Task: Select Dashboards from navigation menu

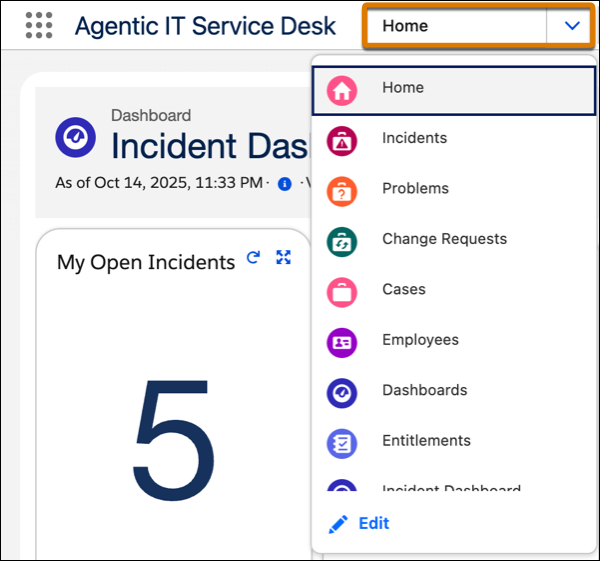Action: click(454, 393)
